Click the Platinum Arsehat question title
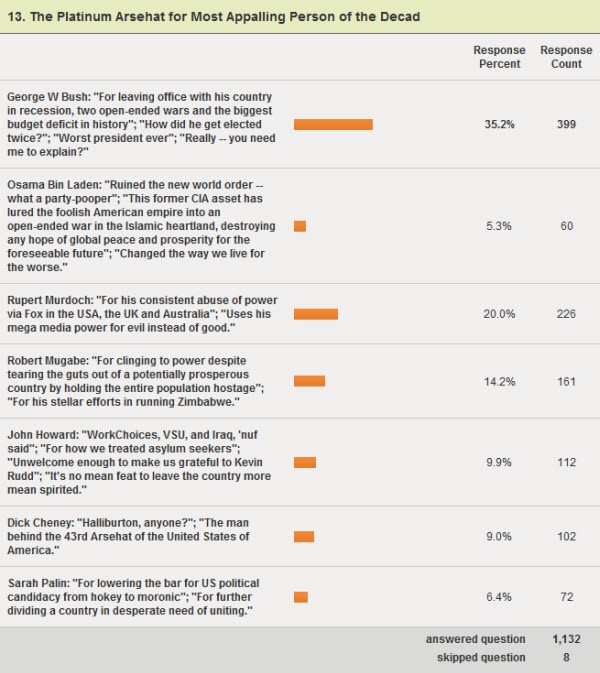This screenshot has width=600, height=673. (x=212, y=17)
